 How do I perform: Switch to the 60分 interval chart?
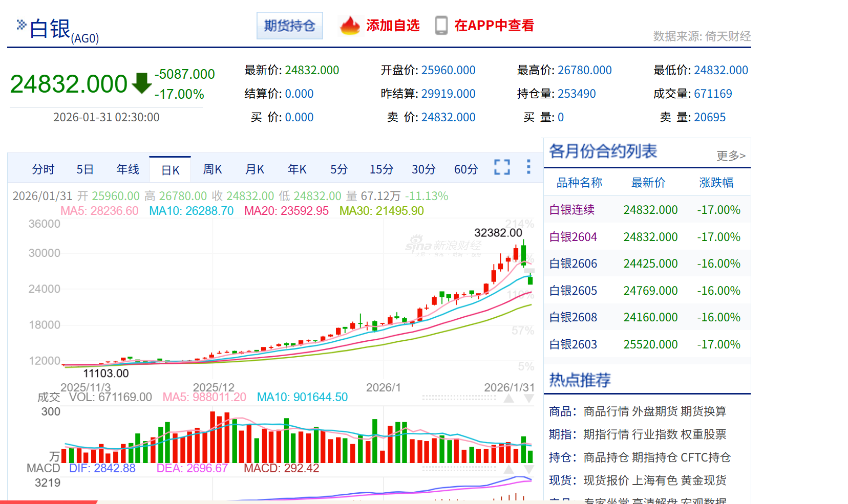tap(466, 169)
